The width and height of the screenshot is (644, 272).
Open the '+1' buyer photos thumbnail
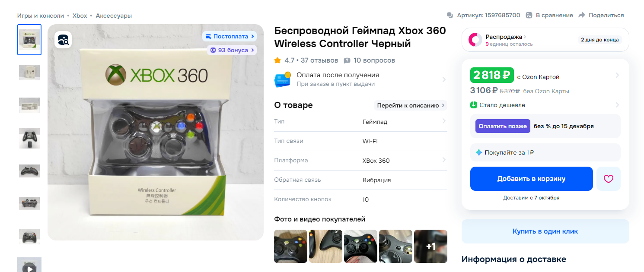click(430, 246)
